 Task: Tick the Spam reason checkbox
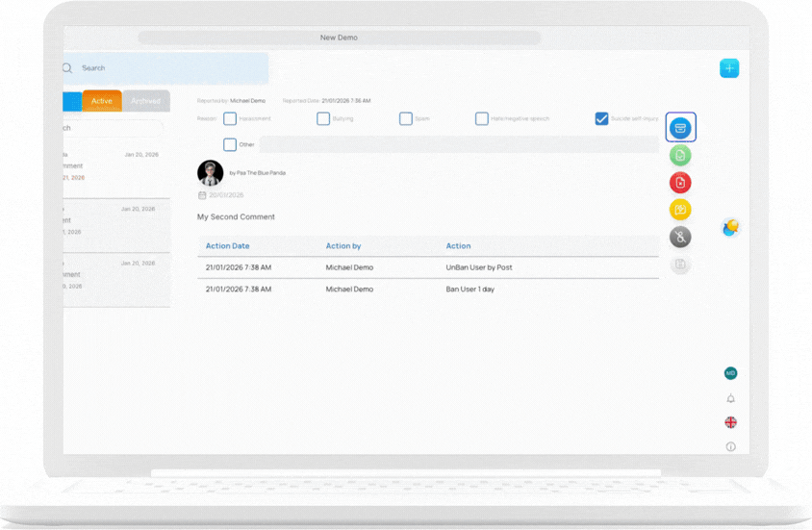406,119
